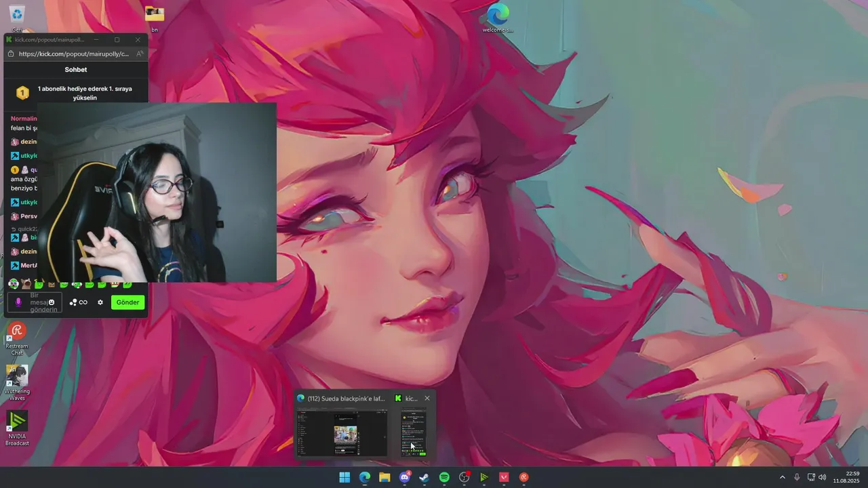This screenshot has width=868, height=488.
Task: Show hidden system tray icons
Action: [782, 477]
